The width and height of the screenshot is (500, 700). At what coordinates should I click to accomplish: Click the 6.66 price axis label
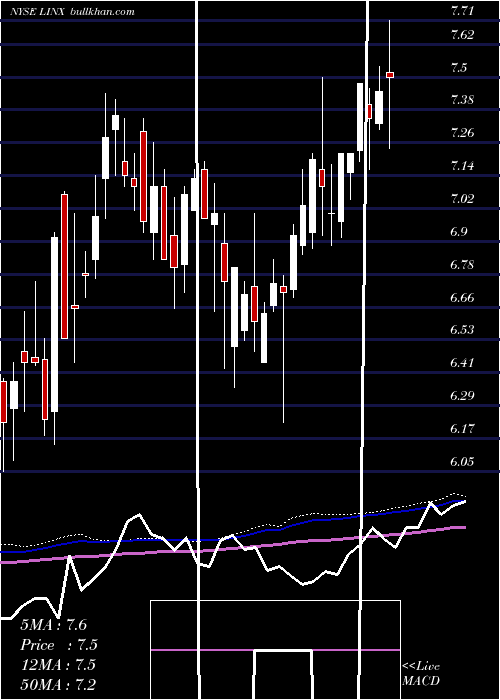[x=462, y=298]
